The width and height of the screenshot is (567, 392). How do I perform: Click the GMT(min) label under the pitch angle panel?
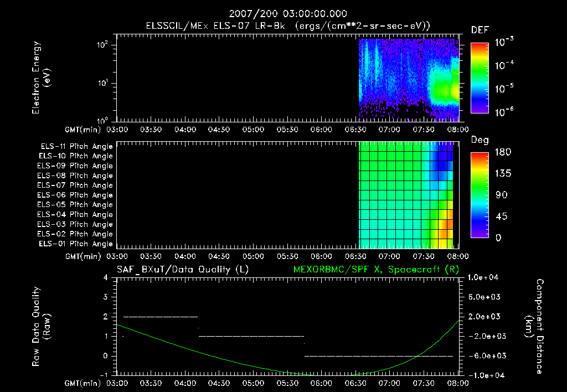[x=83, y=256]
